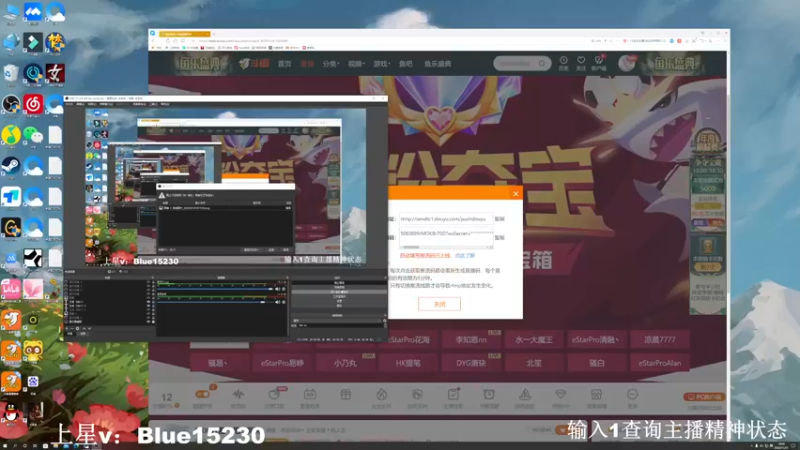The width and height of the screenshot is (800, 450).
Task: Open the Baidu paw desktop icon
Action: [x=33, y=382]
